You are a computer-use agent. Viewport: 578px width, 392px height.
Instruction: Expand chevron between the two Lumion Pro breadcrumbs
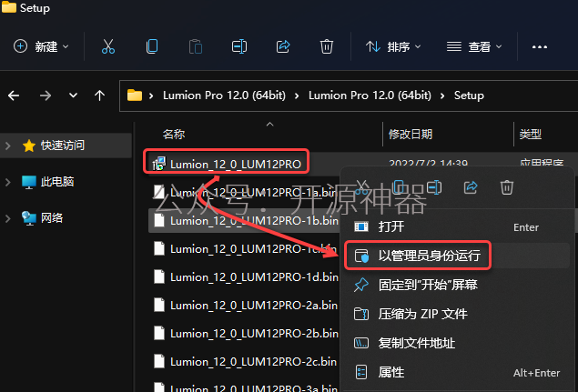(x=297, y=96)
